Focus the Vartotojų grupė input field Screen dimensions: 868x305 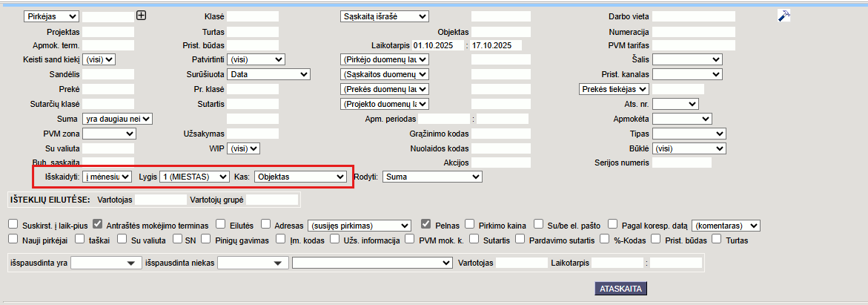tap(272, 200)
